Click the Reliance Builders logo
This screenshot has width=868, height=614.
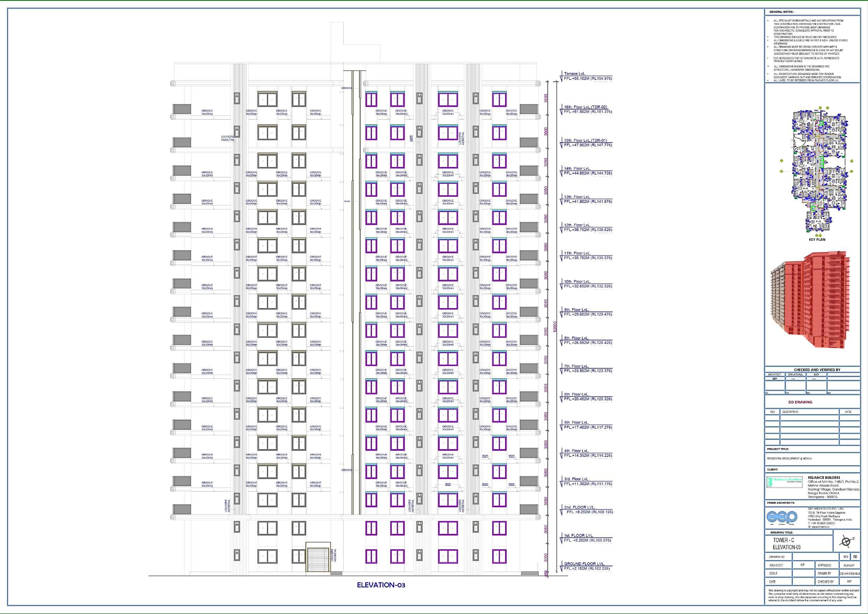784,482
